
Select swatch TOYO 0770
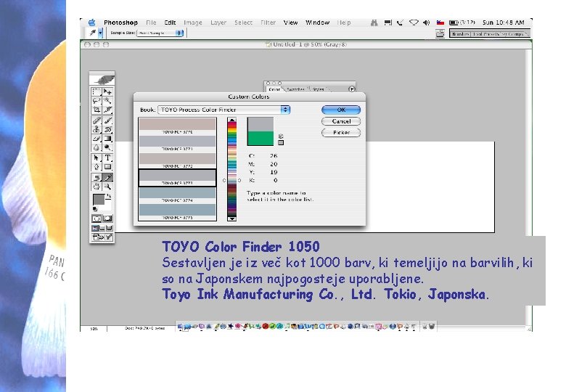(177, 126)
